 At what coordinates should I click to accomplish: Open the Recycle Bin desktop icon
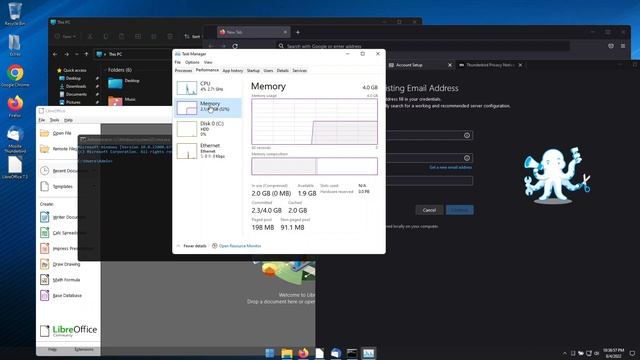tap(15, 13)
